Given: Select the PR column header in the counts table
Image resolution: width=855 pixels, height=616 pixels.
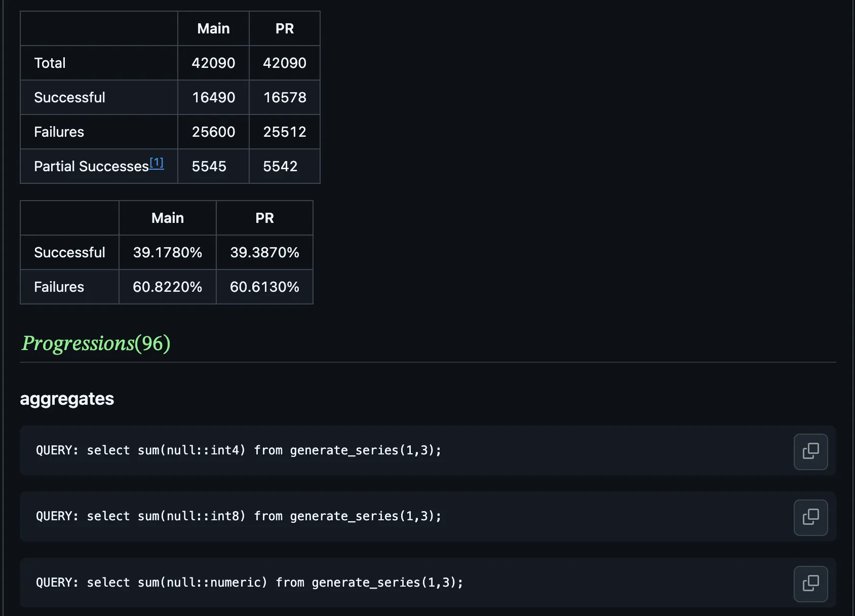Looking at the screenshot, I should [284, 28].
